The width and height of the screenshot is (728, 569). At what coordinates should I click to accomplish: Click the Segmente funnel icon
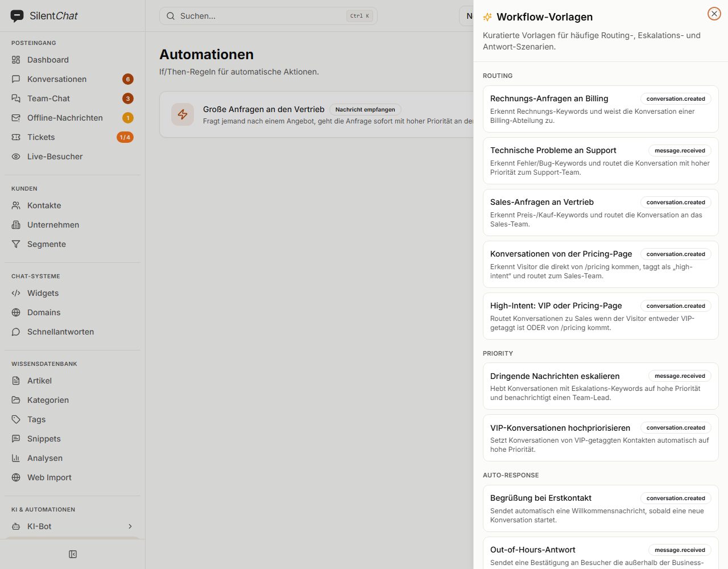(x=16, y=244)
